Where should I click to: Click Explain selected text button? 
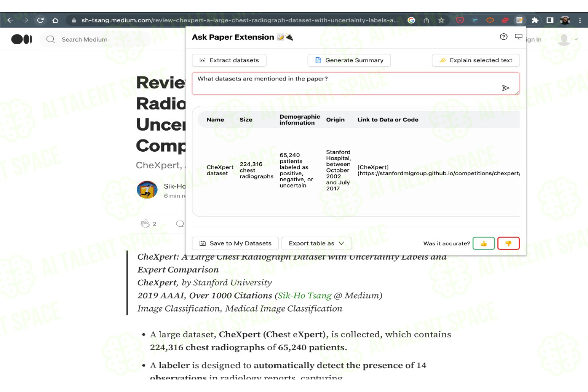476,60
